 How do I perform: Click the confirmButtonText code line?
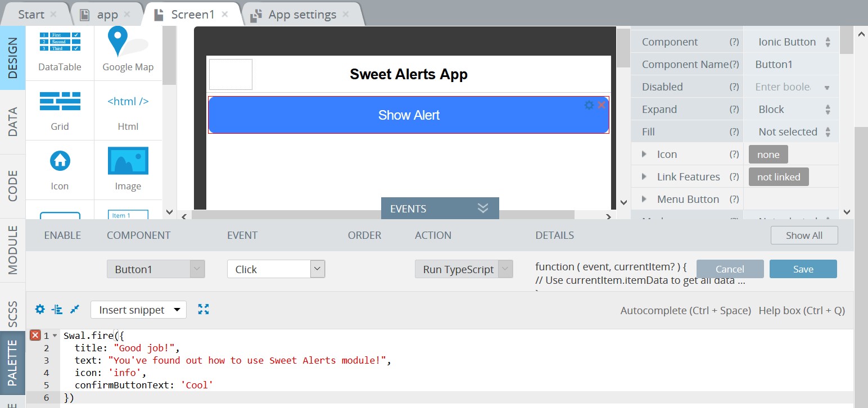(144, 385)
